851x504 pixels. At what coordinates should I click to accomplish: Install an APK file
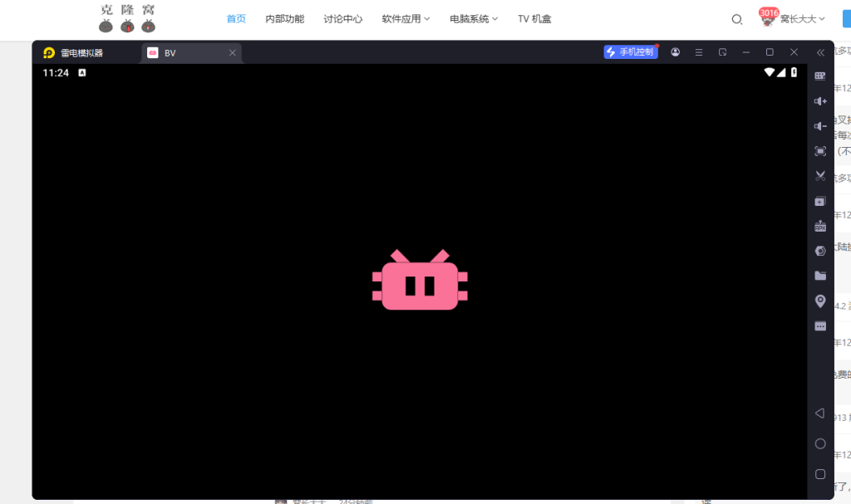click(x=820, y=226)
